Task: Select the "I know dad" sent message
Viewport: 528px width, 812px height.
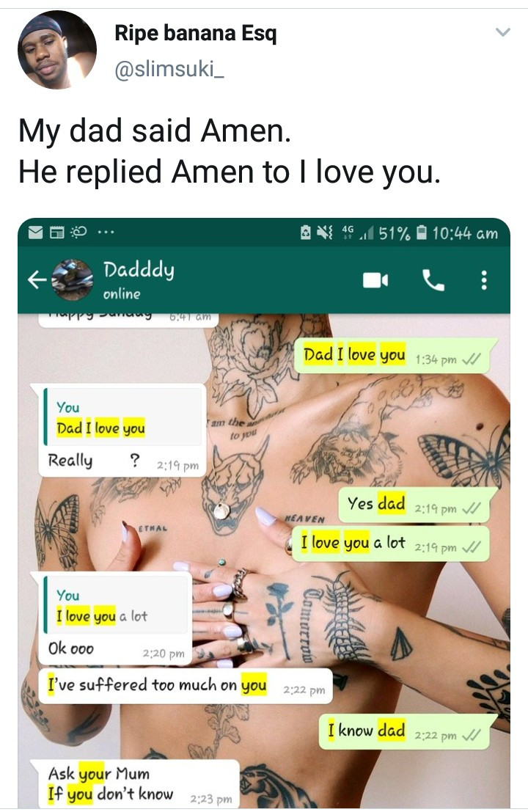Action: pos(405,732)
